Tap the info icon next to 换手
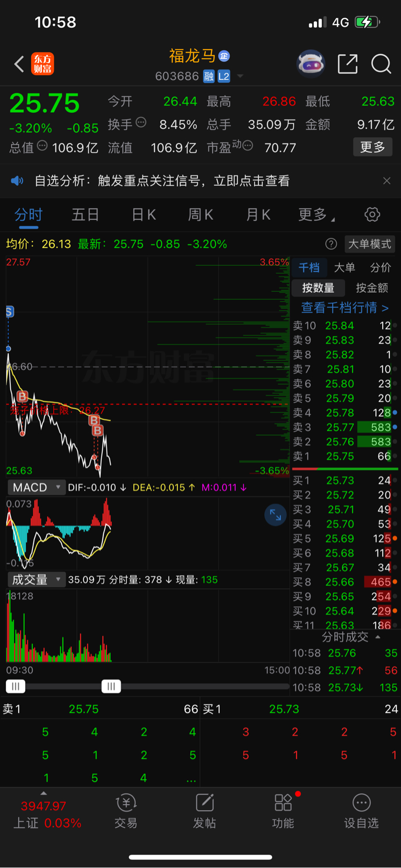The image size is (401, 868). point(140,123)
